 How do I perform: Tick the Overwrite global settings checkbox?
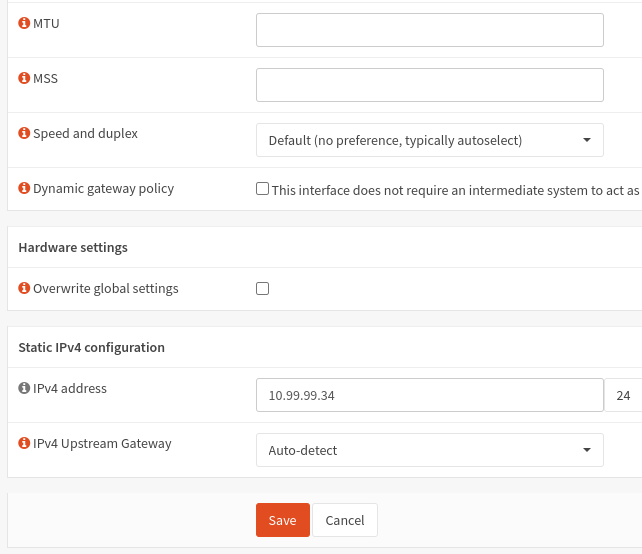262,289
